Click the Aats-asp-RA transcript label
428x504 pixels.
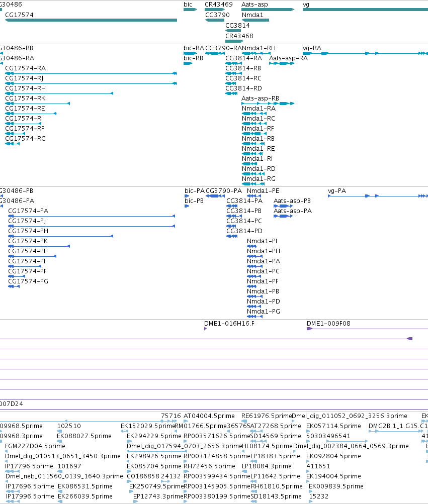tap(288, 58)
